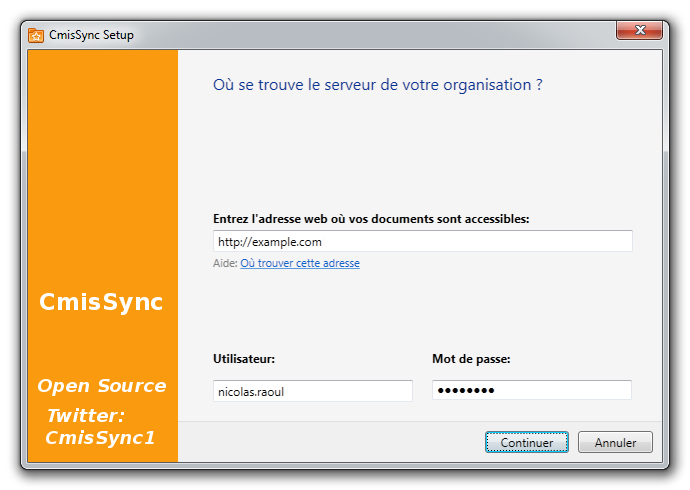Click the Continuer button
Viewport: 690px width, 490px height.
click(527, 442)
